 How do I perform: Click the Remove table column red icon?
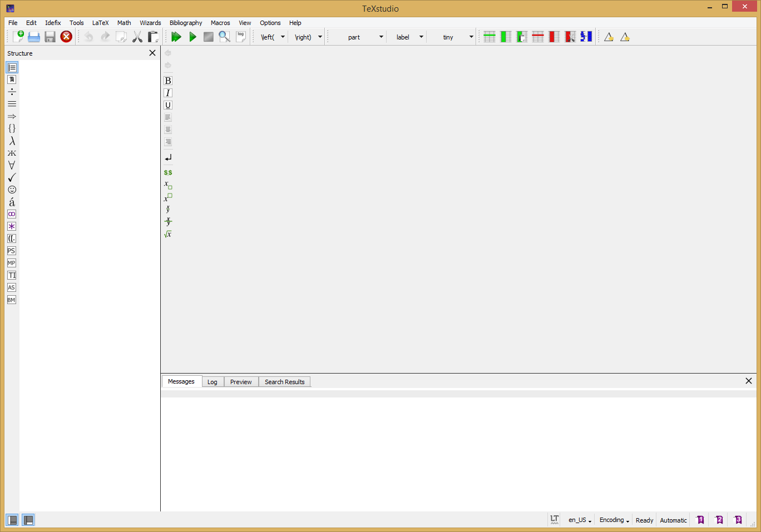(554, 37)
